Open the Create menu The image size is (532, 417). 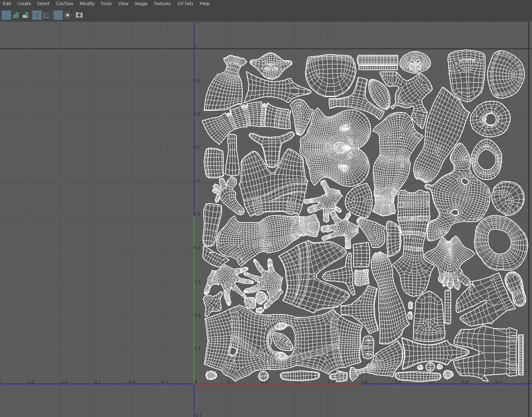pyautogui.click(x=24, y=3)
